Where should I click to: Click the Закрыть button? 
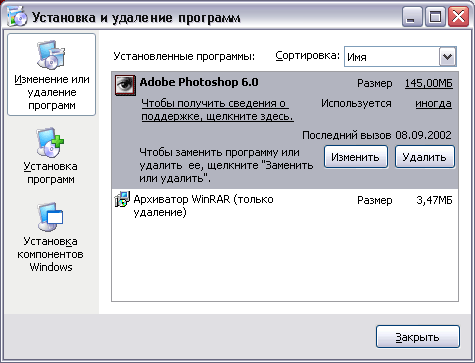[x=418, y=337]
